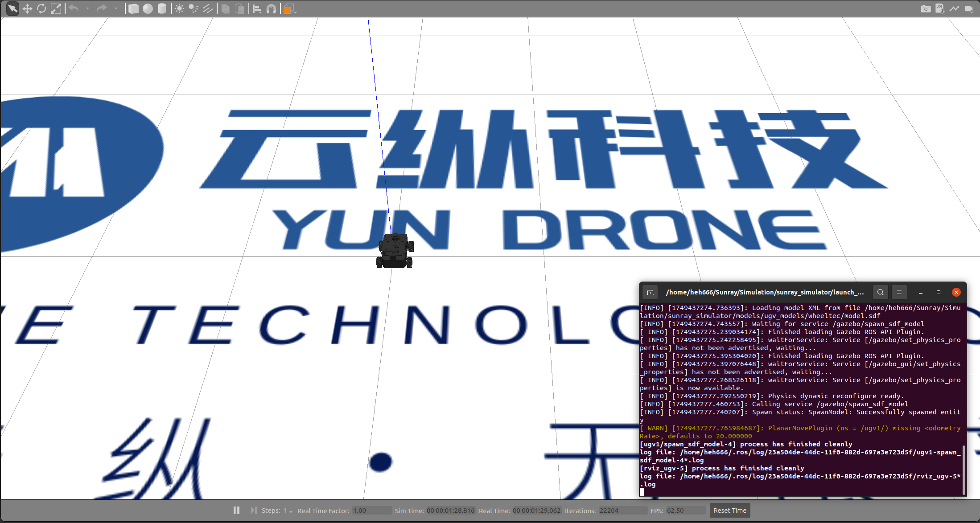This screenshot has height=523, width=980.
Task: Pause the simulation
Action: [x=236, y=510]
